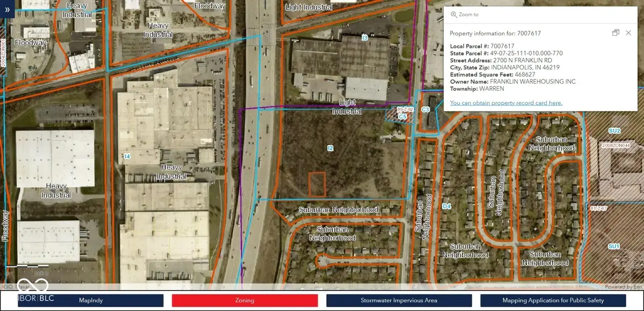Switch to the MapIndy tab
Viewport: 644px width, 311px height.
pyautogui.click(x=91, y=300)
